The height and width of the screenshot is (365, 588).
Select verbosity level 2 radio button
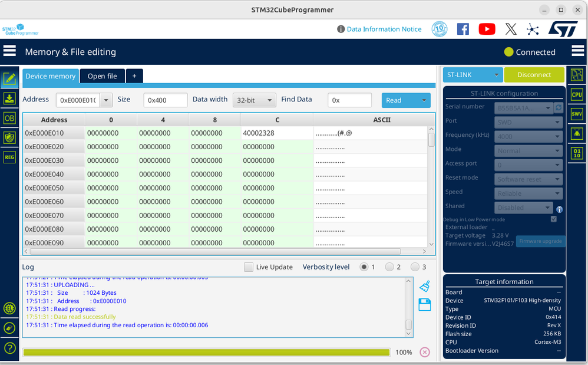389,267
